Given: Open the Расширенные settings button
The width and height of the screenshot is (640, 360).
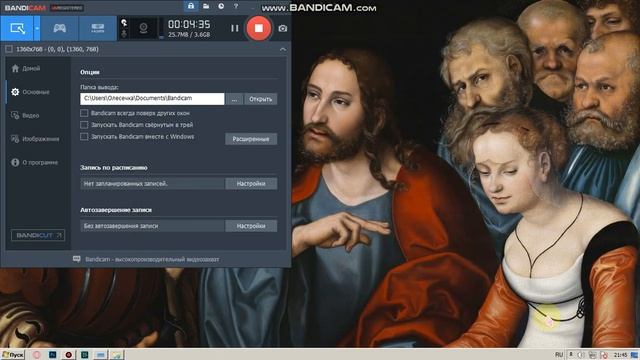Looking at the screenshot, I should point(251,139).
